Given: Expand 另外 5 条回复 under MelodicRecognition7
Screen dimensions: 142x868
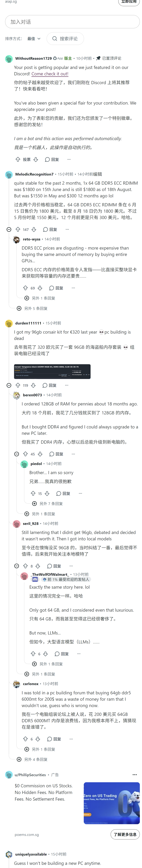Looking at the screenshot, I should point(32,308).
